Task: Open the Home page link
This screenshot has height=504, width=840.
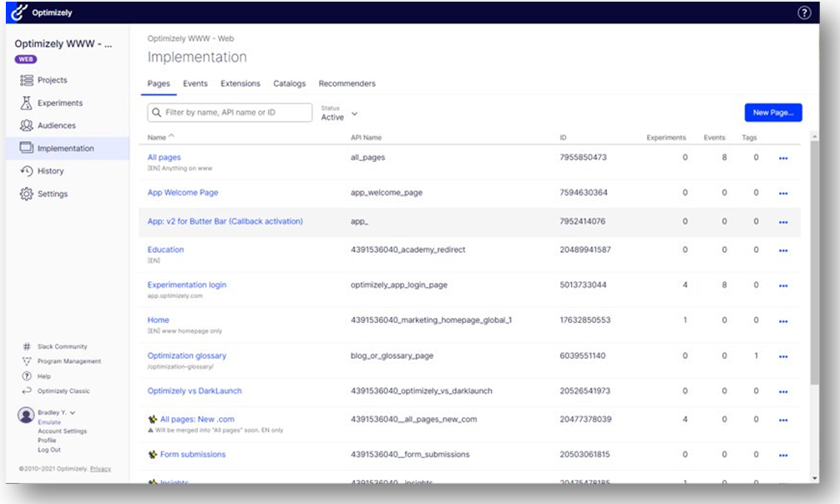Action: click(158, 320)
